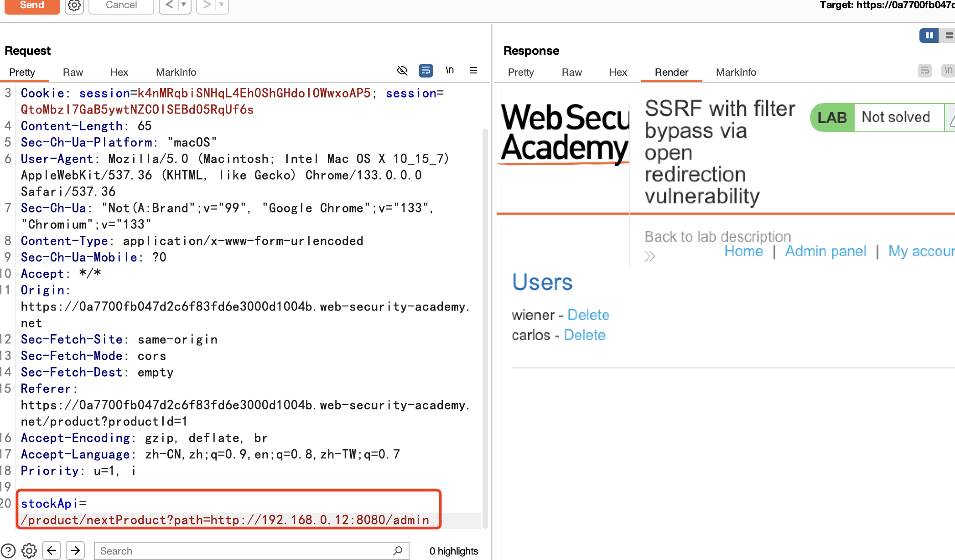Open search settings gear at bottom
The image size is (955, 560).
[x=29, y=551]
